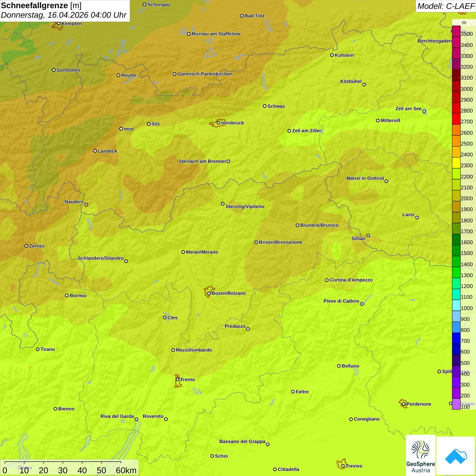Click the "Rovereto" label
This screenshot has height=476, width=476.
(x=153, y=416)
